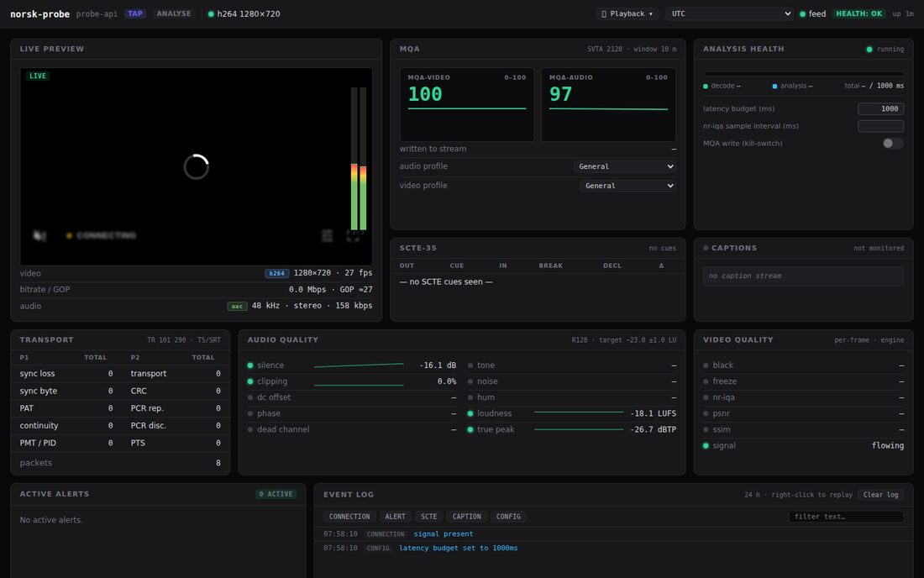This screenshot has width=924, height=578.
Task: Filter event log by CONNECTION
Action: 349,517
